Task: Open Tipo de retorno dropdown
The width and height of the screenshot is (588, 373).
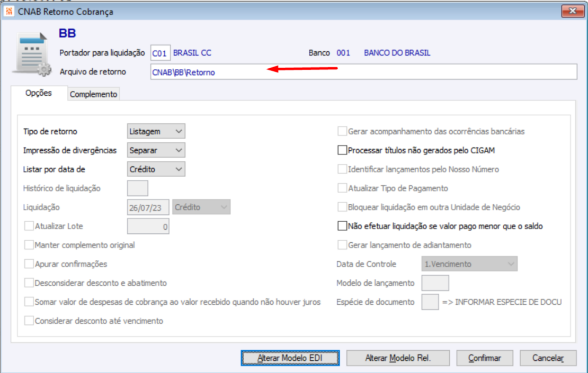Action: coord(156,131)
